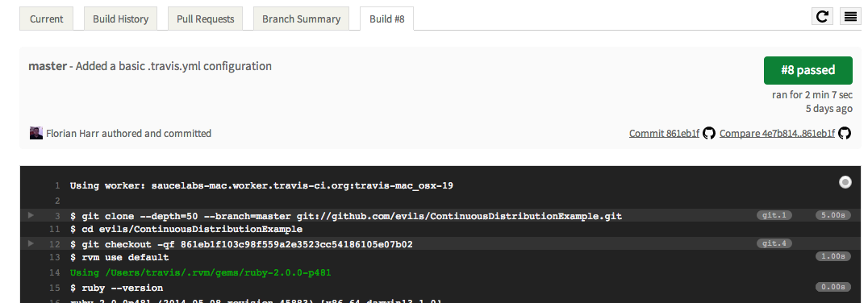Viewport: 868px width, 303px height.
Task: Click 1.00s badge on rvm use line
Action: [x=833, y=256]
